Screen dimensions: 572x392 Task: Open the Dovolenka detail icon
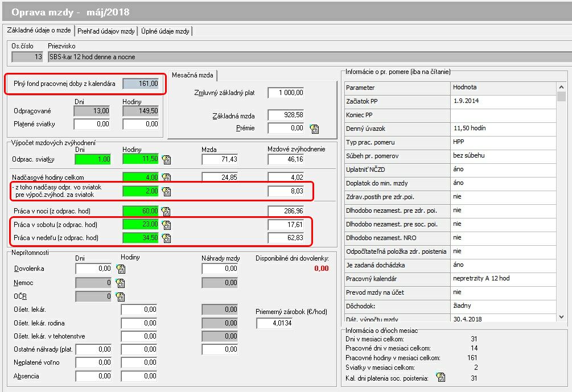[121, 269]
